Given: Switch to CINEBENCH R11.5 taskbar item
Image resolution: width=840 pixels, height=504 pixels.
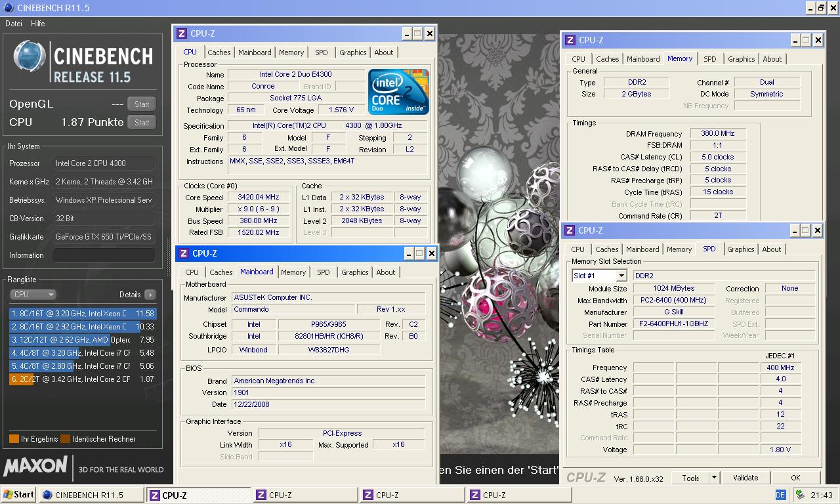Looking at the screenshot, I should pyautogui.click(x=91, y=495).
